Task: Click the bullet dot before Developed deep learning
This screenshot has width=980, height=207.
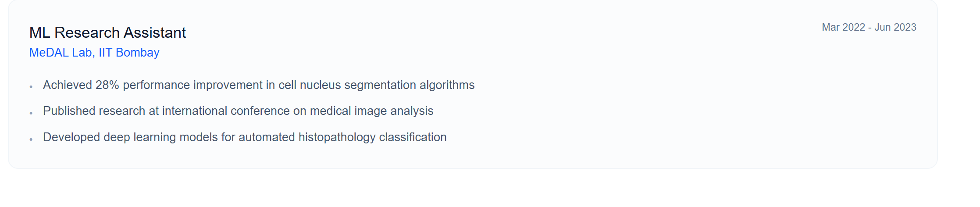Action: [31, 139]
